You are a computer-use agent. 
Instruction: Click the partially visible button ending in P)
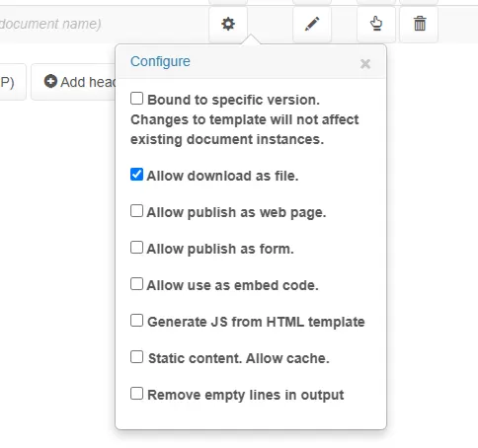click(x=13, y=82)
